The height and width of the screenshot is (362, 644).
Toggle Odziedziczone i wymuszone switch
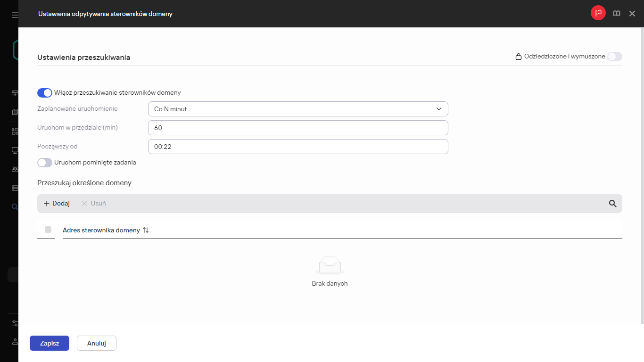pyautogui.click(x=614, y=57)
